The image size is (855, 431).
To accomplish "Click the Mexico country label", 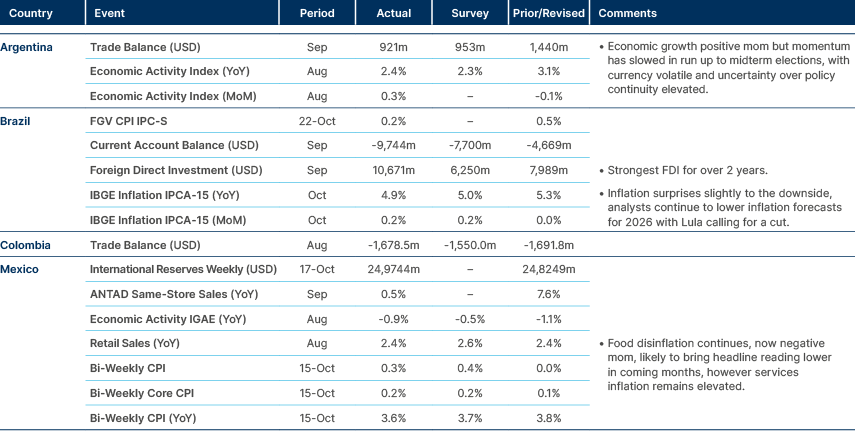I will pyautogui.click(x=19, y=270).
